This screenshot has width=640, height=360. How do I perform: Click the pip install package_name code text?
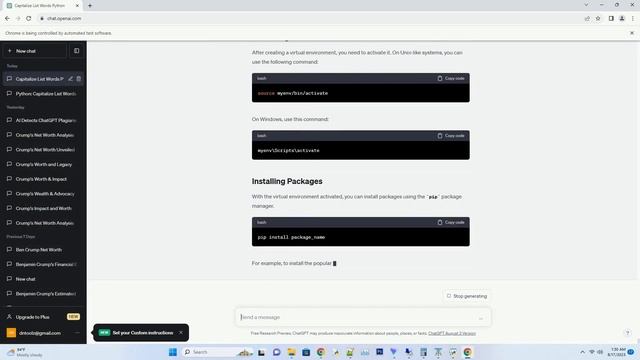[291, 237]
